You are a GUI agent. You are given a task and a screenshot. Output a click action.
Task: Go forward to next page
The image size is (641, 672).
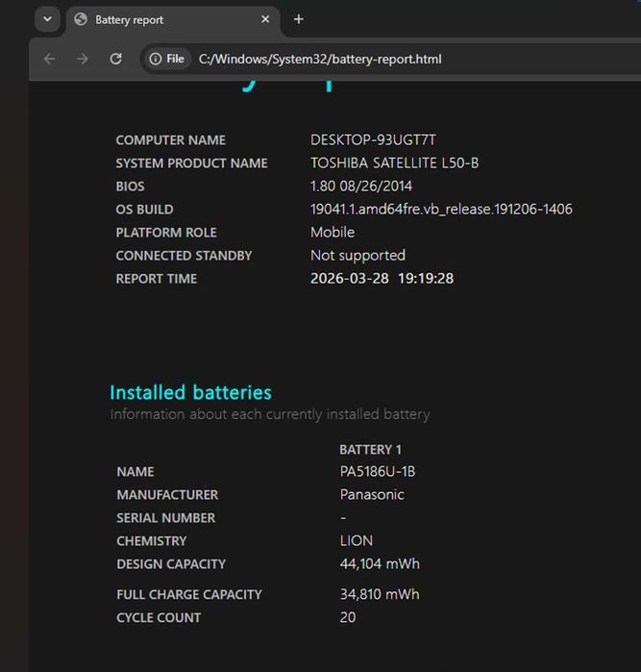(83, 59)
